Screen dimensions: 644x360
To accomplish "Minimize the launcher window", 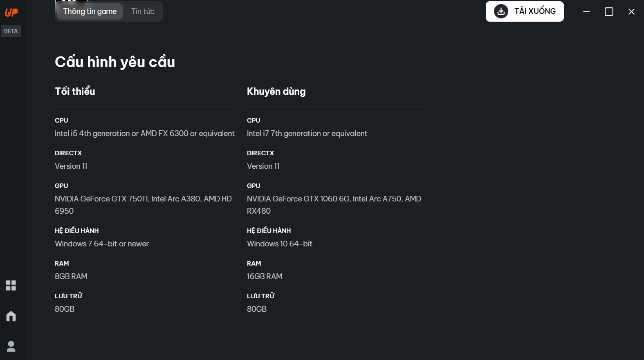I will coord(586,11).
